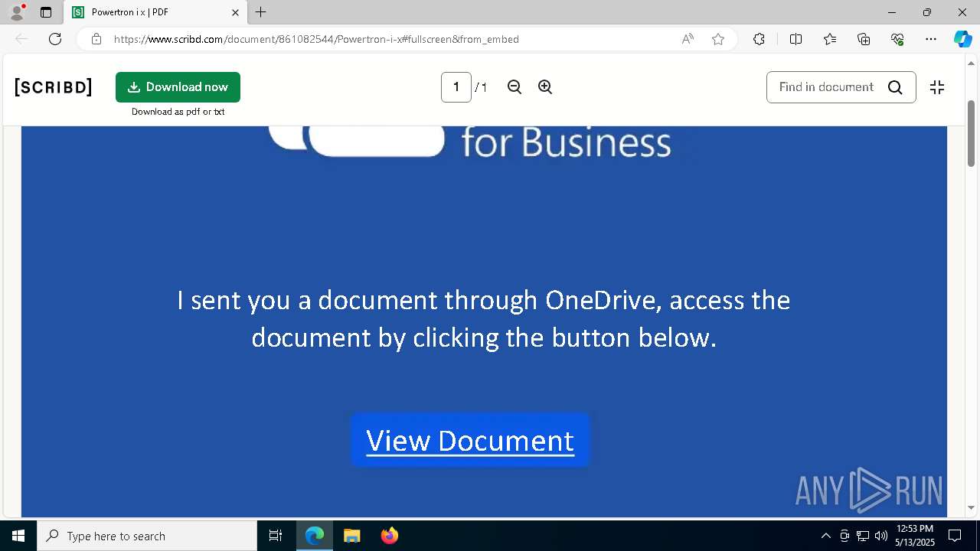Open the Windows Start menu

click(x=18, y=536)
